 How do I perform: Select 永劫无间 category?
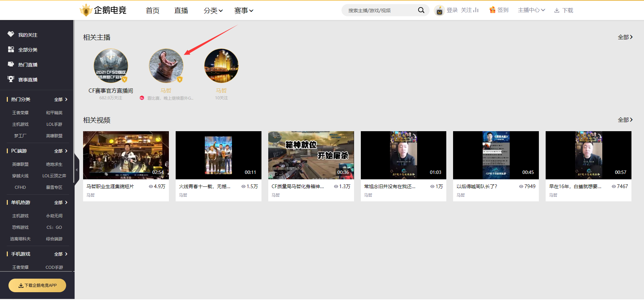(54, 216)
